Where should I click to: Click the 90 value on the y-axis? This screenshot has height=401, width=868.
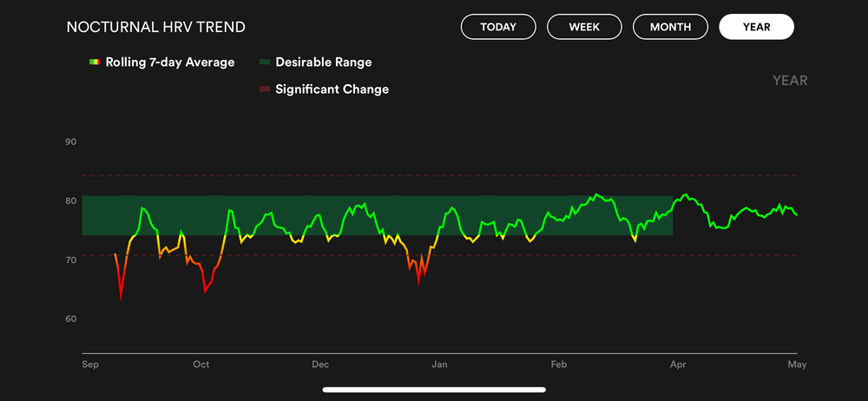pyautogui.click(x=71, y=142)
